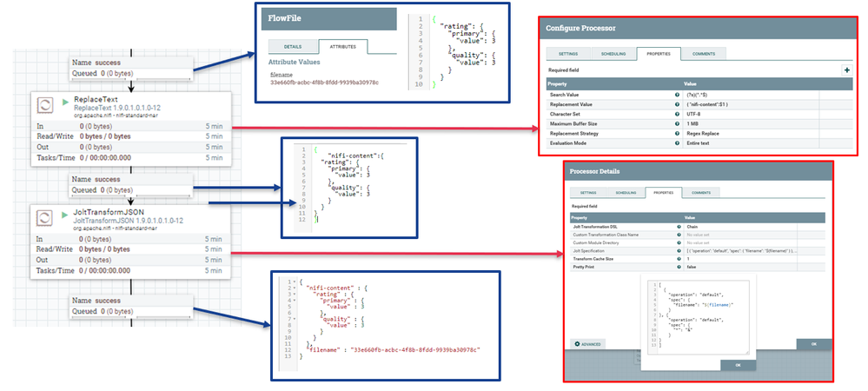This screenshot has width=868, height=391.
Task: Open help icon for Jolt Specification property
Action: (679, 251)
